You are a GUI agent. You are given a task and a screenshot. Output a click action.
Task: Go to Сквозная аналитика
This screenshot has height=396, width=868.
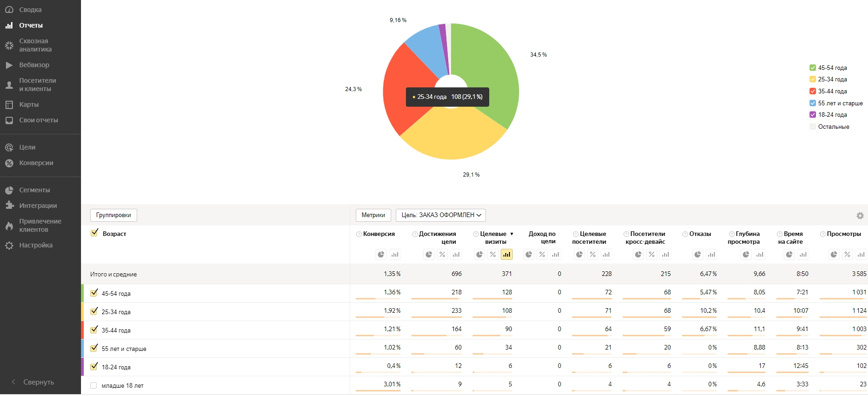35,45
